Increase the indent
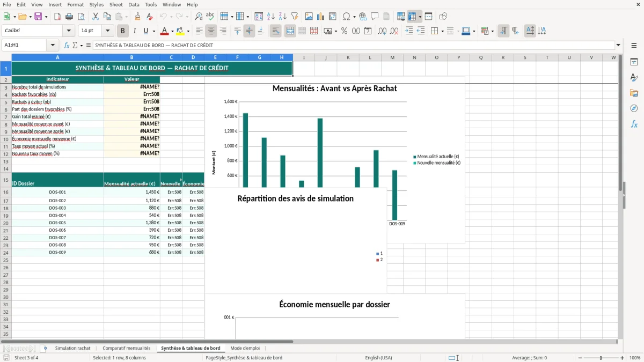The height and width of the screenshot is (362, 644). coord(409,31)
